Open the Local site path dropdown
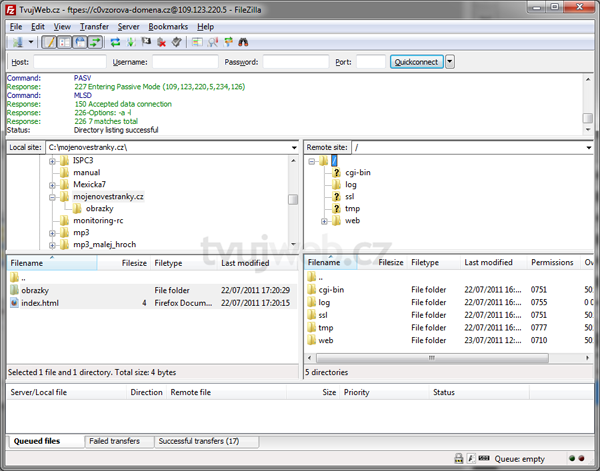 (x=294, y=148)
